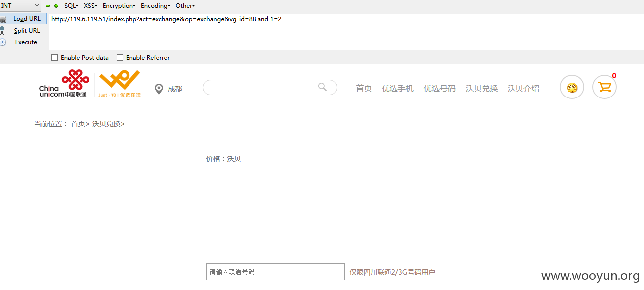Click the user avatar face icon

tap(572, 87)
